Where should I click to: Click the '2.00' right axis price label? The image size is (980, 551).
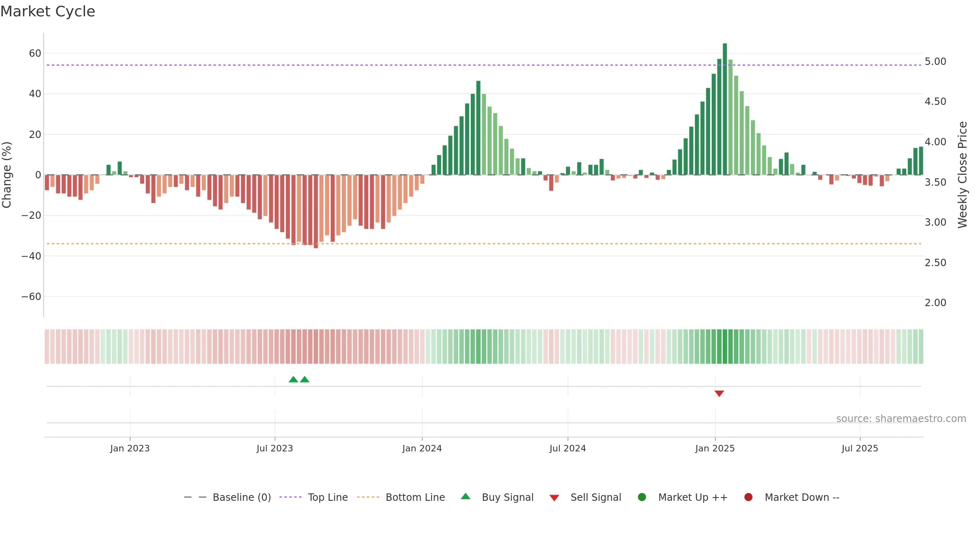[935, 303]
